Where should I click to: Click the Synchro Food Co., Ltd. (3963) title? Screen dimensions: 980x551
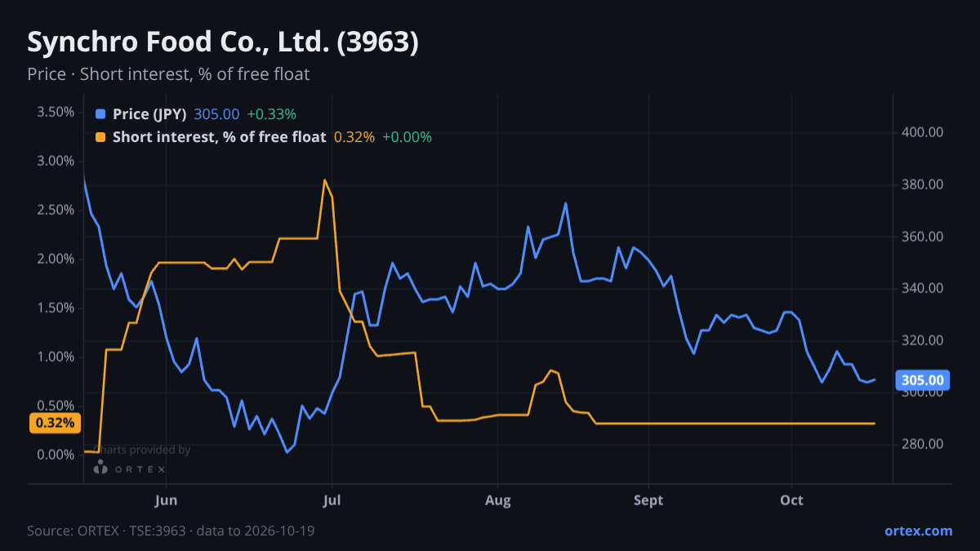point(223,42)
